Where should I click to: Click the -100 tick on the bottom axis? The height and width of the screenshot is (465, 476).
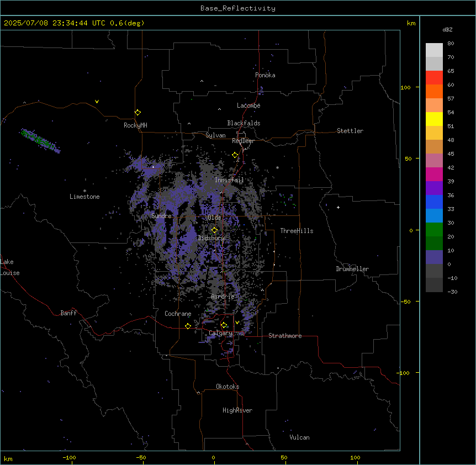(x=69, y=457)
